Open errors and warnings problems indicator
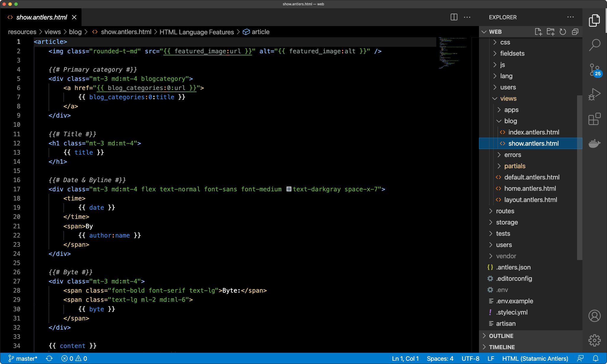The image size is (607, 364). [74, 358]
